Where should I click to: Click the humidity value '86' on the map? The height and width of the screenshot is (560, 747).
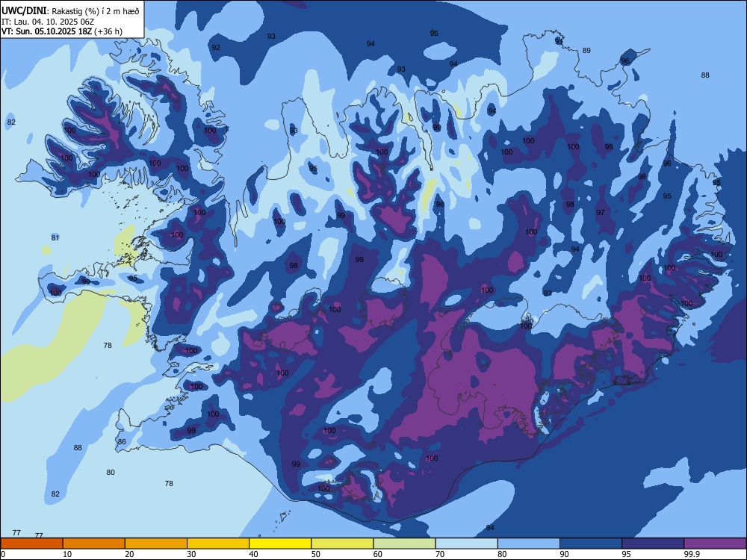click(x=122, y=442)
